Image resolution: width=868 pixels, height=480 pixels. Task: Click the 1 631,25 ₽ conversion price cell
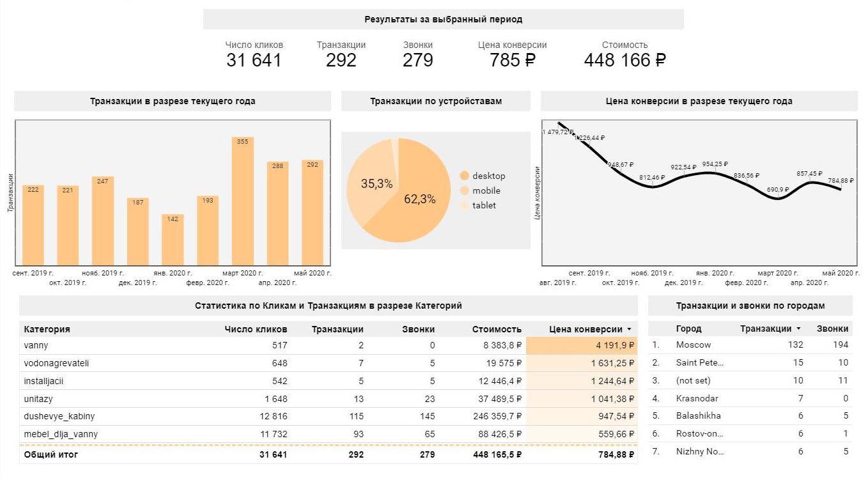click(582, 363)
